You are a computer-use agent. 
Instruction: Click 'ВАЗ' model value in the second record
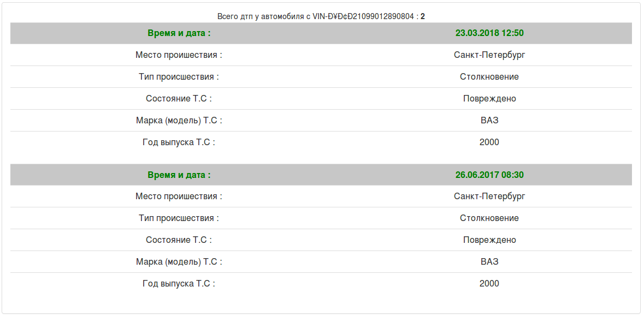489,261
